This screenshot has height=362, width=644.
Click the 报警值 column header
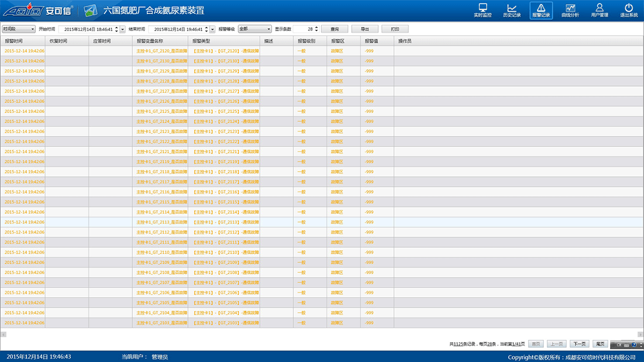tap(377, 41)
